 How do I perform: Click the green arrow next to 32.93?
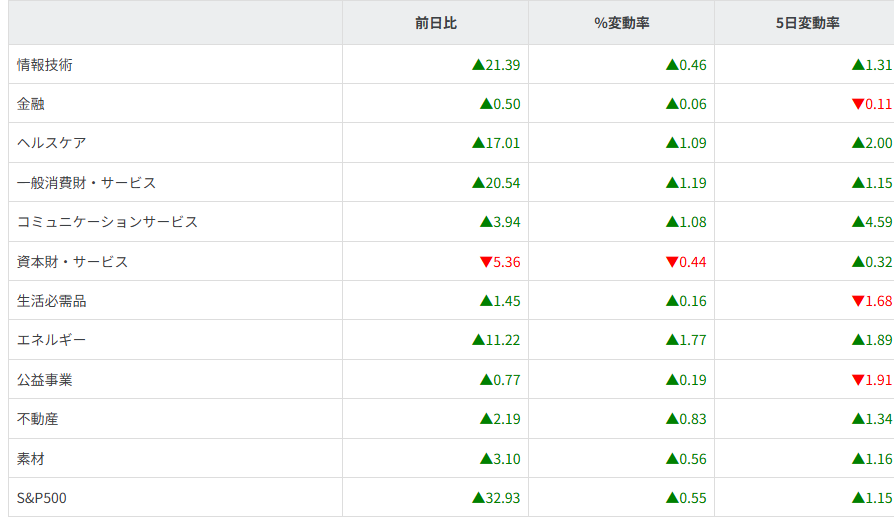[x=478, y=498]
